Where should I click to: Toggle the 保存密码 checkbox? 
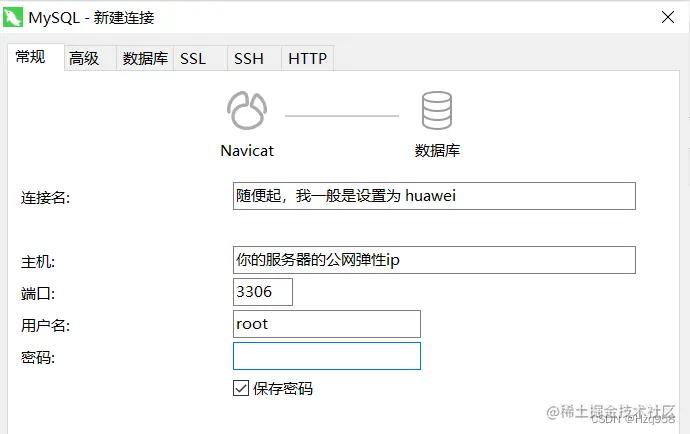point(241,388)
